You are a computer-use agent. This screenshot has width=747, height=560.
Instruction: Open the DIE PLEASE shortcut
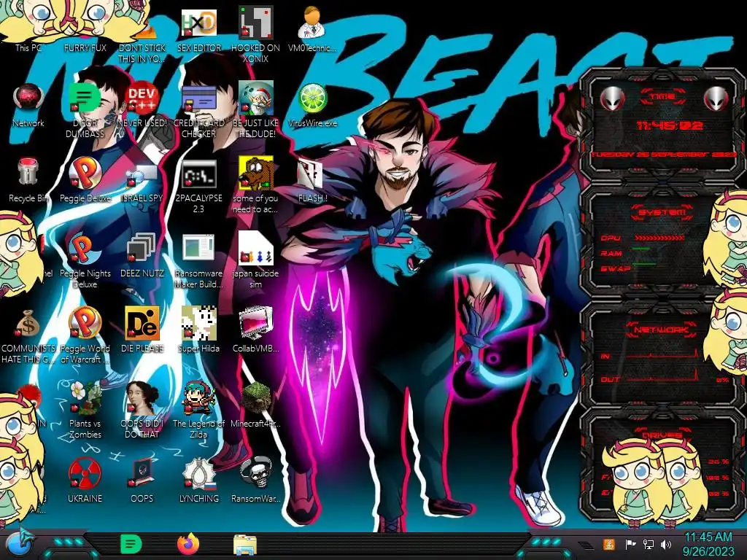tap(142, 330)
